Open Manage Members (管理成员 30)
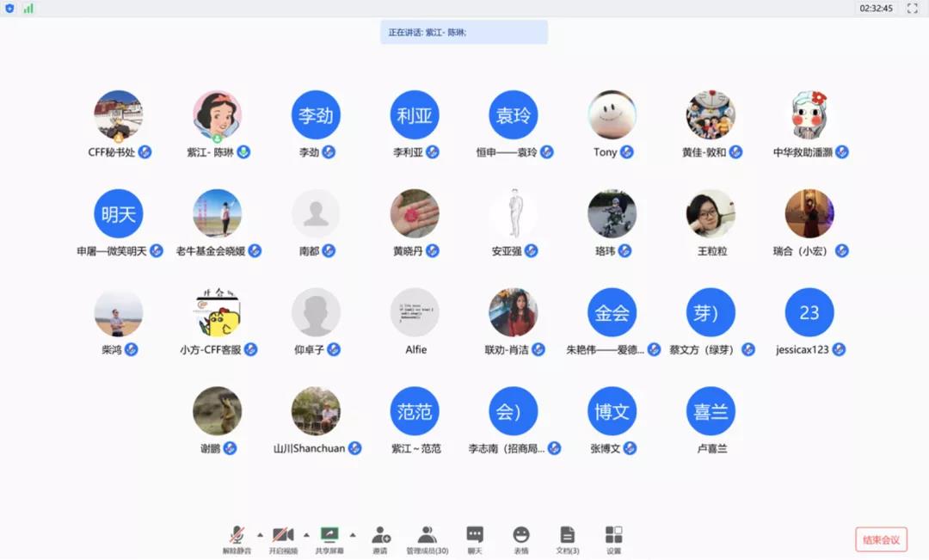The width and height of the screenshot is (929, 560). (x=428, y=534)
